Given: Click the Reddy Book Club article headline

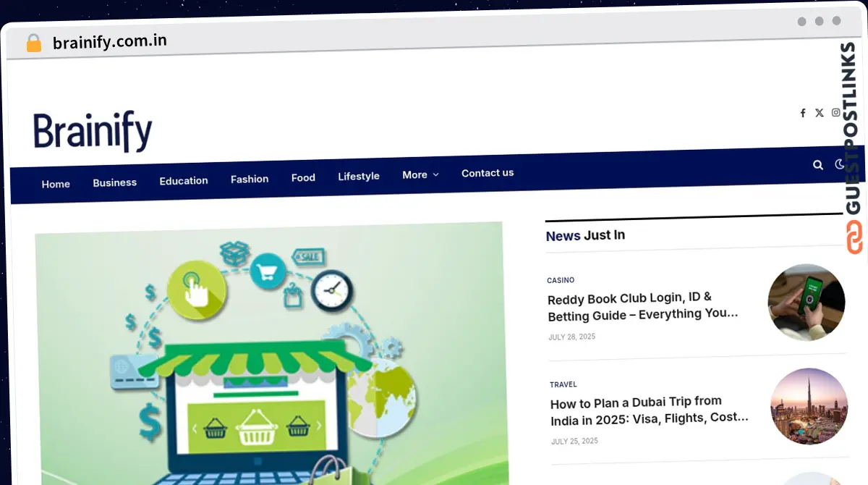Looking at the screenshot, I should 643,306.
